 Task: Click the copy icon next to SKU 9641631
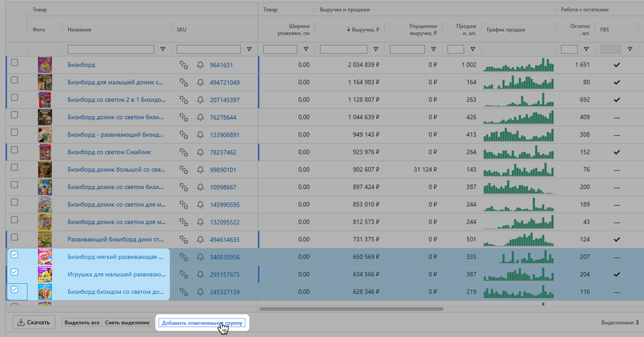click(184, 65)
